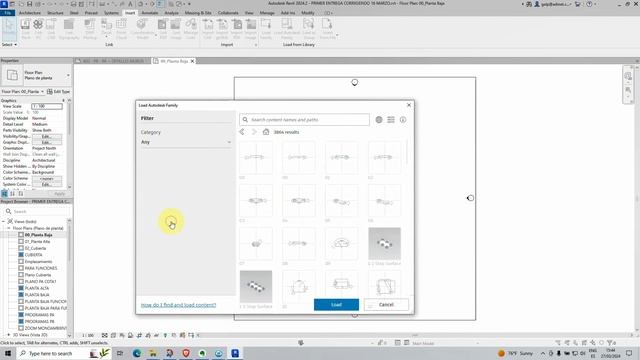Expand the 3D Views node

[9, 335]
